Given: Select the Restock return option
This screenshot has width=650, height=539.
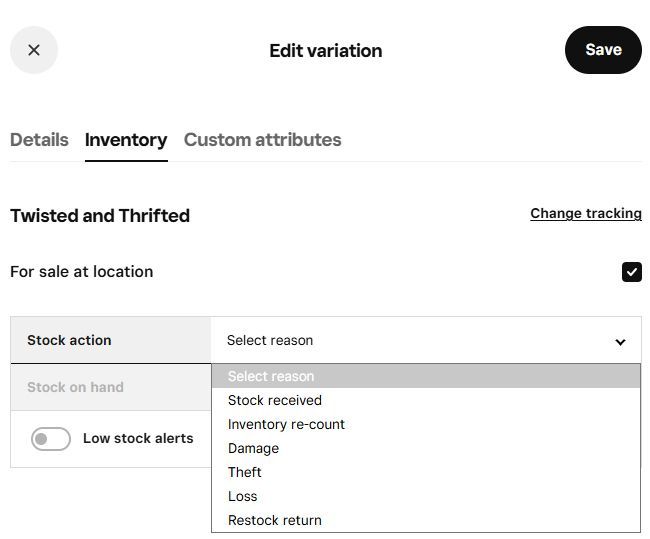Looking at the screenshot, I should coord(275,520).
